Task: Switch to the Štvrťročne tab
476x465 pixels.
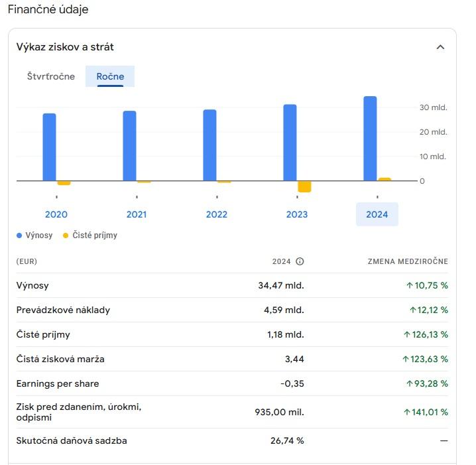Action: [51, 76]
